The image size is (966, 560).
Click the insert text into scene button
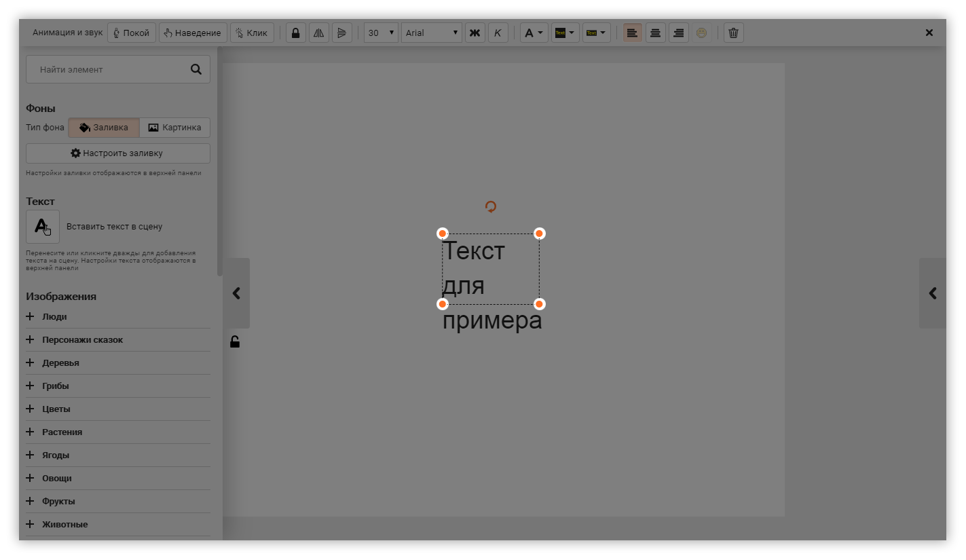pyautogui.click(x=43, y=227)
